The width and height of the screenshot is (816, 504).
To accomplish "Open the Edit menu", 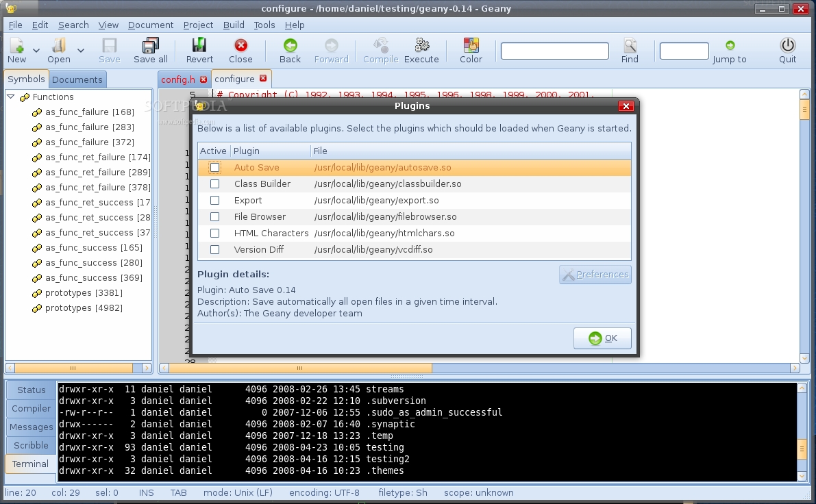I will pos(40,25).
